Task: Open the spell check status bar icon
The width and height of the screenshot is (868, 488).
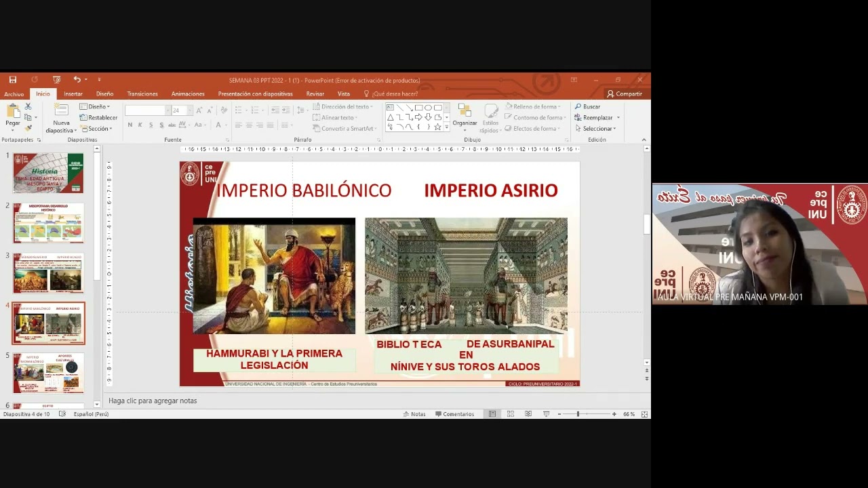Action: tap(62, 414)
